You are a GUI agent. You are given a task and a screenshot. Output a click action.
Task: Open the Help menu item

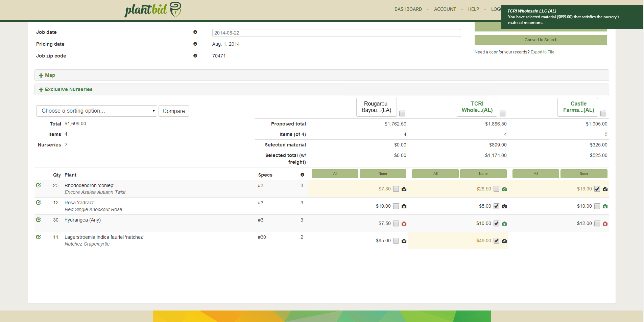[x=474, y=9]
